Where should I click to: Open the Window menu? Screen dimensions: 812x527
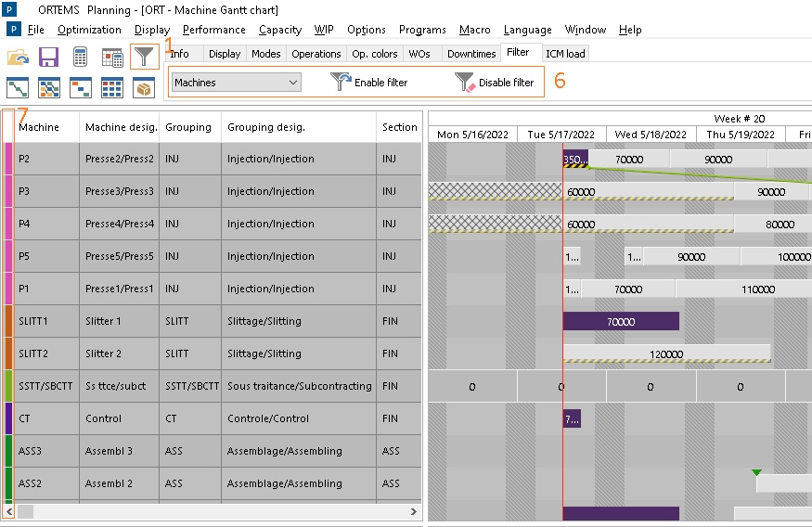point(586,30)
